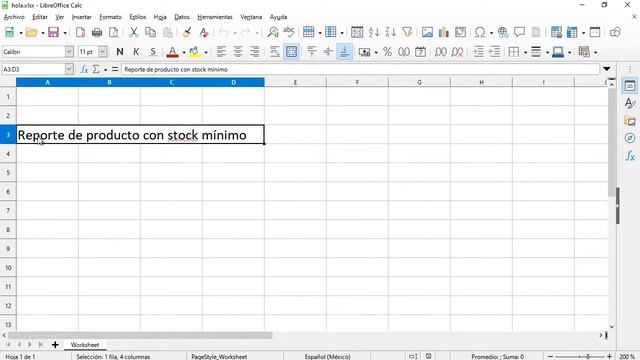Add a new sheet with plus button
This screenshot has width=640, height=360.
pos(55,345)
